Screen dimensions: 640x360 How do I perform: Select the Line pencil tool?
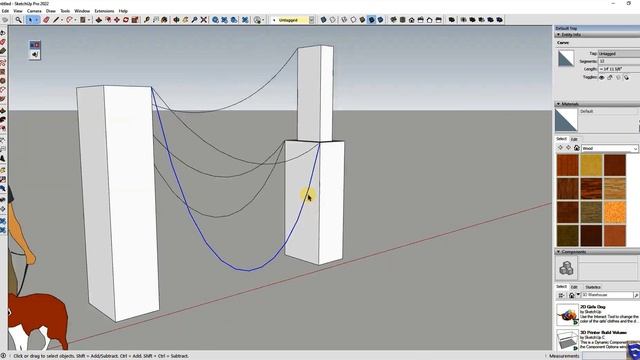point(56,20)
